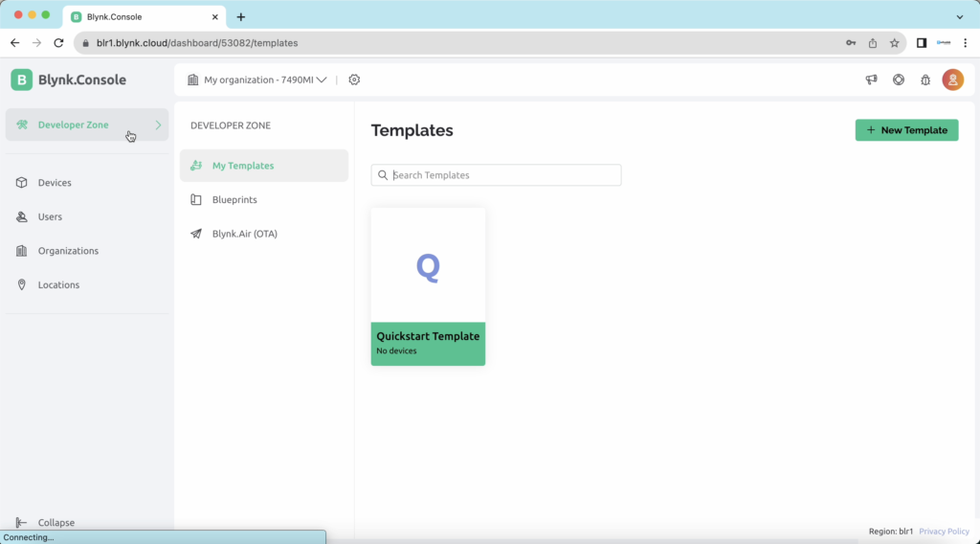980x544 pixels.
Task: Open Organizations in sidebar
Action: (68, 251)
